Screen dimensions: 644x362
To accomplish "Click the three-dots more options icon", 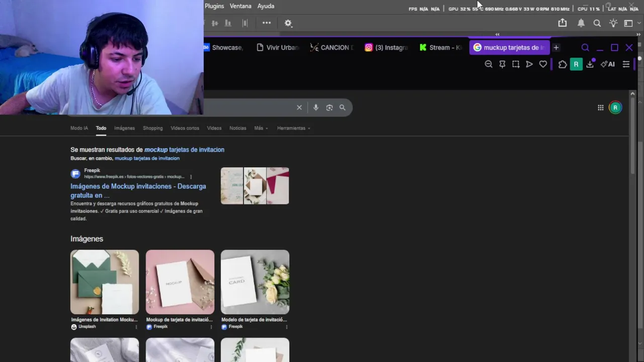I will 267,23.
